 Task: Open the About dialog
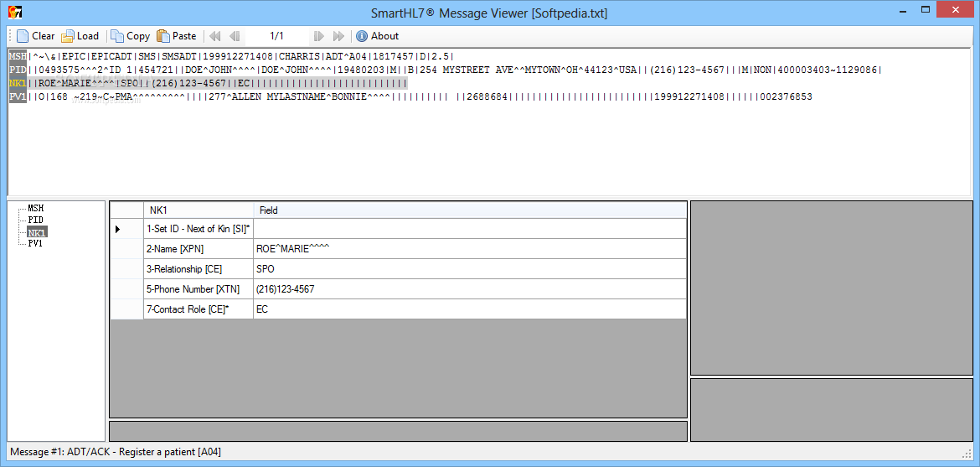pyautogui.click(x=378, y=36)
